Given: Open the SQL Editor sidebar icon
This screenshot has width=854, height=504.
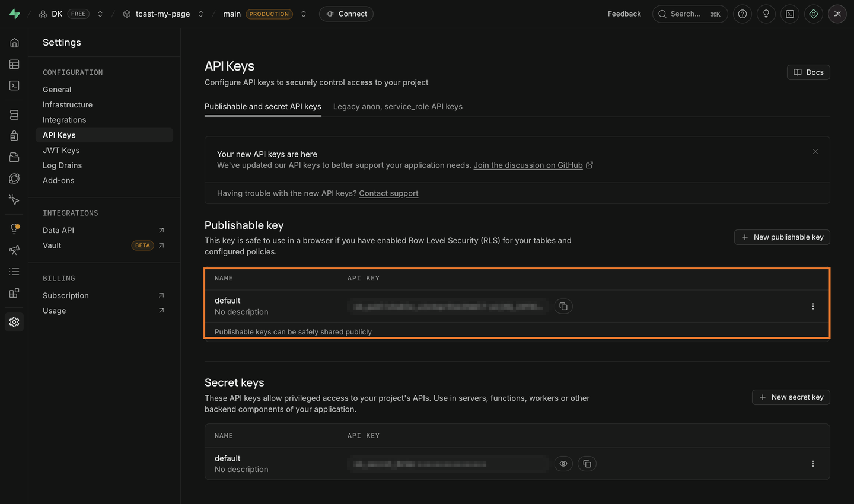Looking at the screenshot, I should coord(14,85).
